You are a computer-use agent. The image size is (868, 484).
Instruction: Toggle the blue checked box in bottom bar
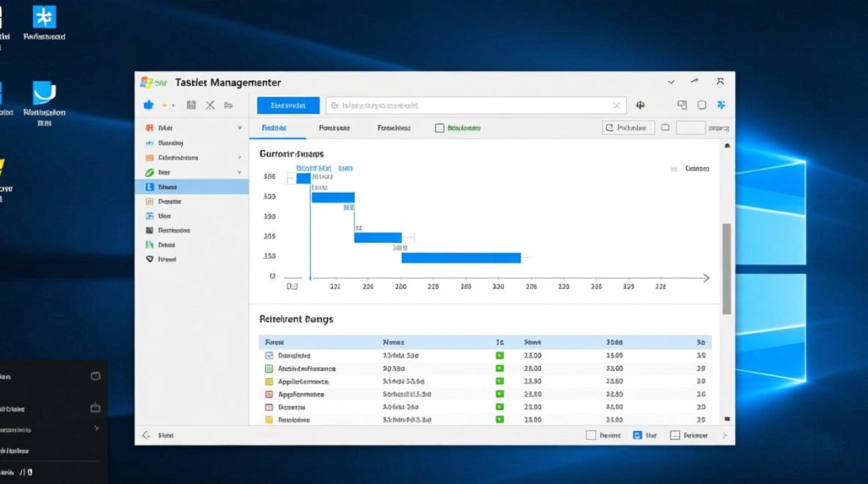coord(637,436)
